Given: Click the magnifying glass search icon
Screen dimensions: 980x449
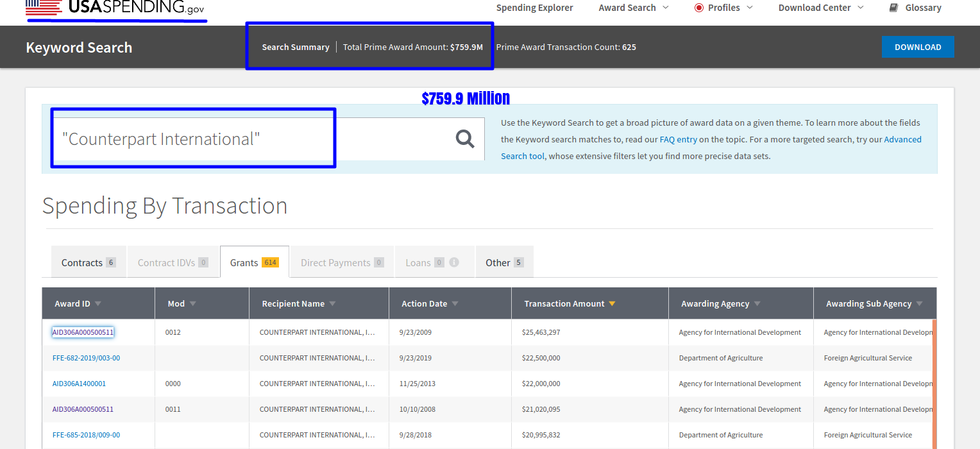Looking at the screenshot, I should click(x=465, y=139).
